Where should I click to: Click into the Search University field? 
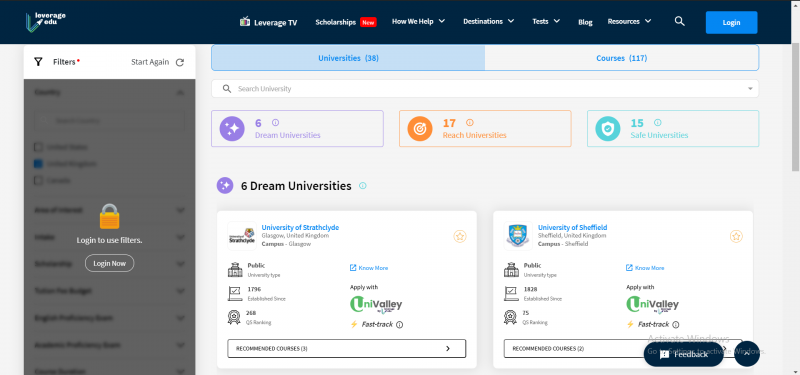tap(485, 89)
